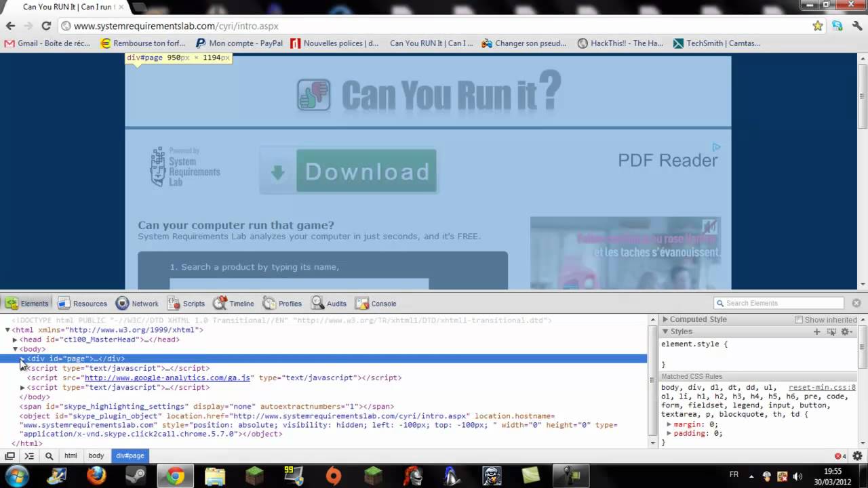This screenshot has width=868, height=488.
Task: Switch to the Scripts panel
Action: (x=186, y=303)
